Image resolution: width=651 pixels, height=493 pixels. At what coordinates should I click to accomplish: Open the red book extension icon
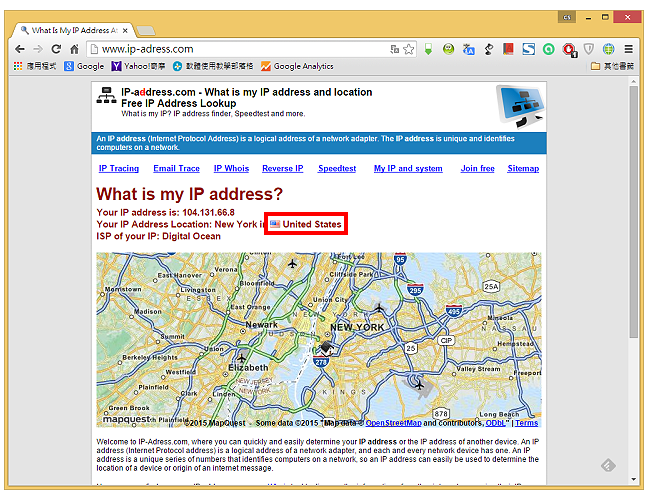pos(508,49)
